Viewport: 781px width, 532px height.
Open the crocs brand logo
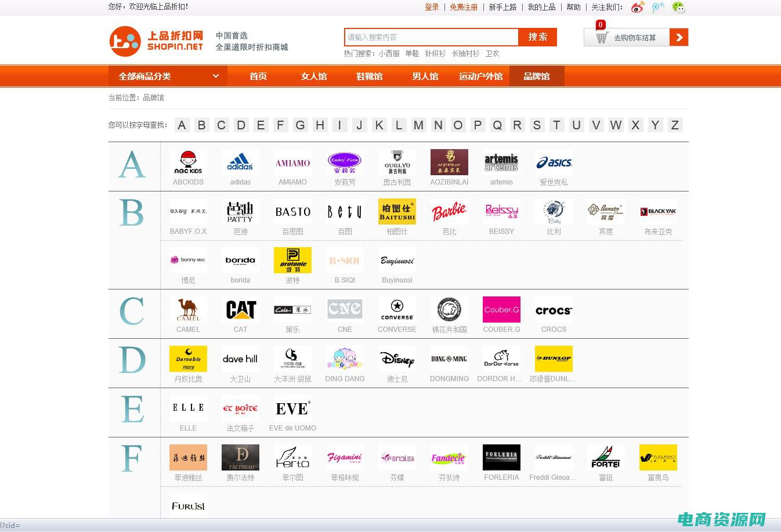click(x=554, y=310)
